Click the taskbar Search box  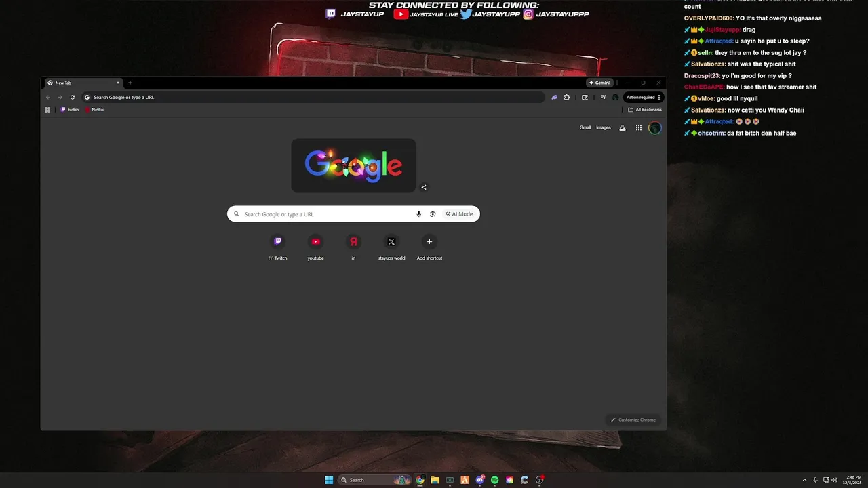pyautogui.click(x=374, y=480)
